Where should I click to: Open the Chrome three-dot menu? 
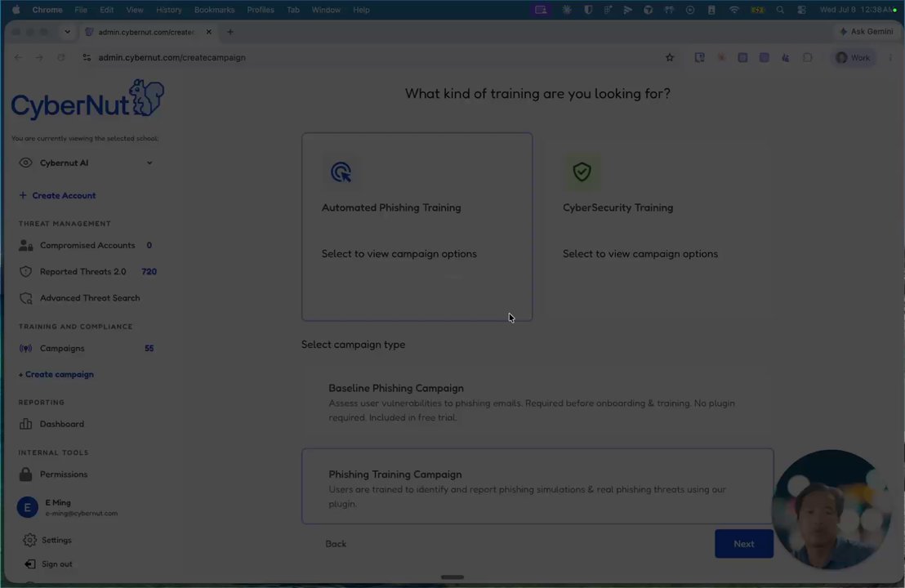coord(890,58)
